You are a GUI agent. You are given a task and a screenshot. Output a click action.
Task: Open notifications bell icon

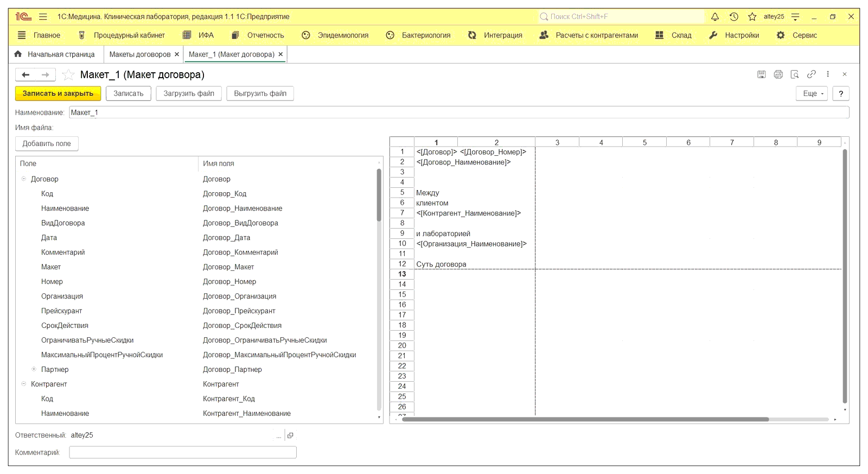coord(715,17)
